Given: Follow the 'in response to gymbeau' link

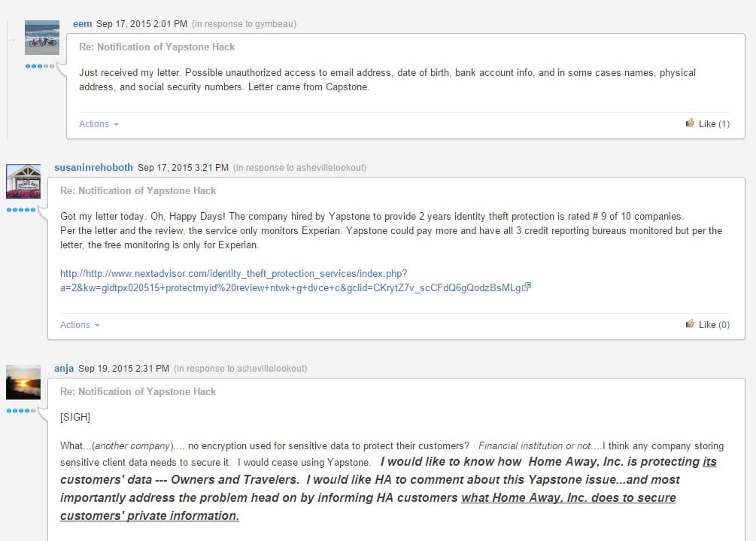Looking at the screenshot, I should tap(244, 23).
